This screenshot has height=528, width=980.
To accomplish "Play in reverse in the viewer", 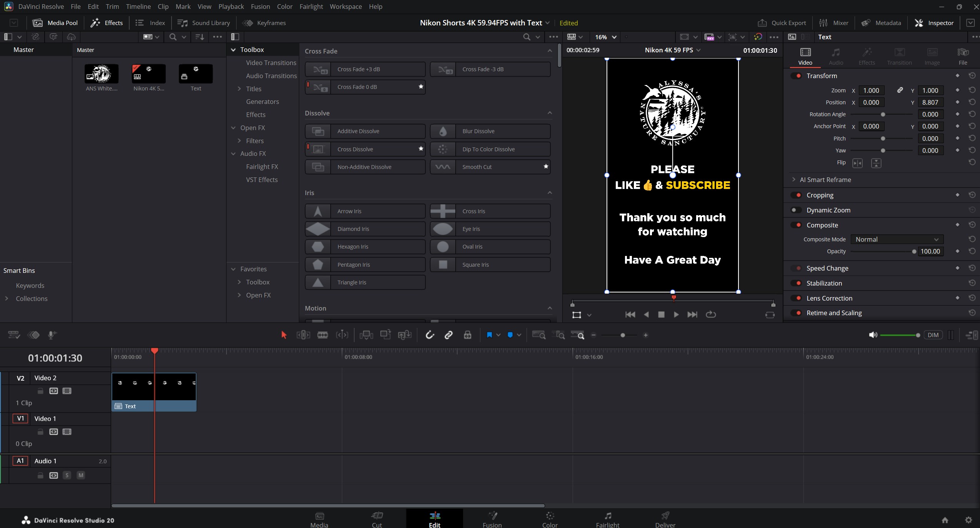I will tap(646, 314).
